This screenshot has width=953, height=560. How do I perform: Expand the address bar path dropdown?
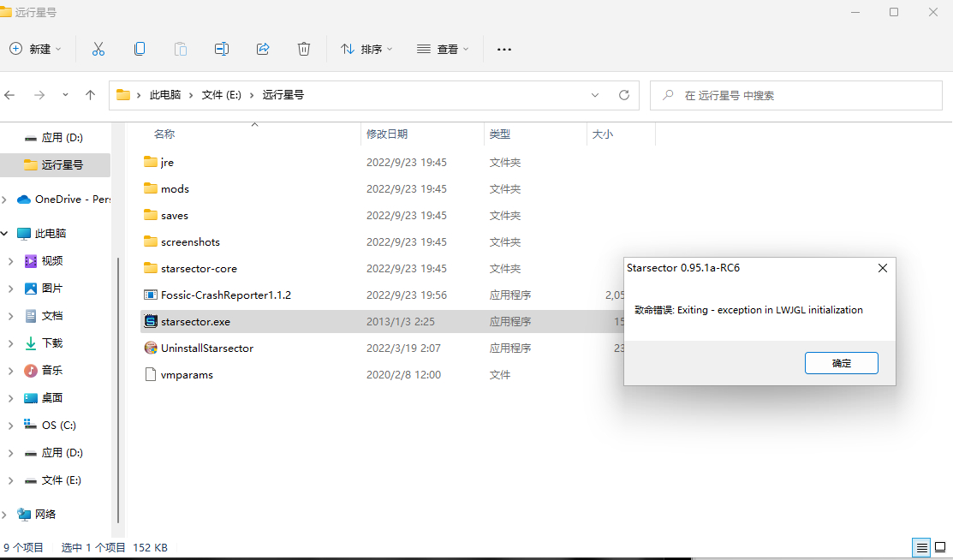click(x=595, y=95)
